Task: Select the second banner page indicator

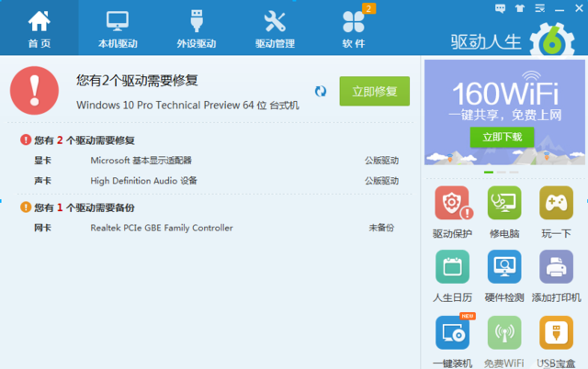Action: click(502, 172)
